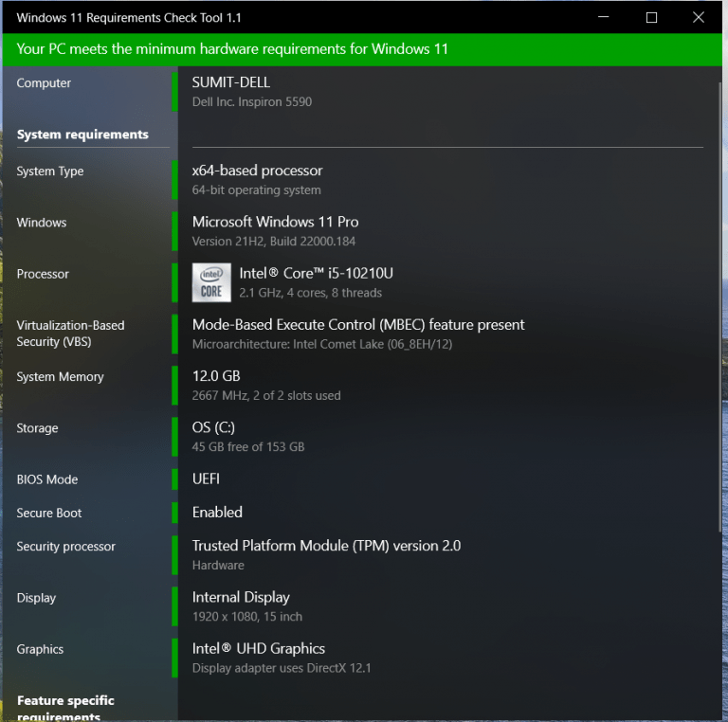The image size is (728, 722).
Task: Click '2.1 GHz, 4 cores, 8 threads'
Action: coord(311,293)
